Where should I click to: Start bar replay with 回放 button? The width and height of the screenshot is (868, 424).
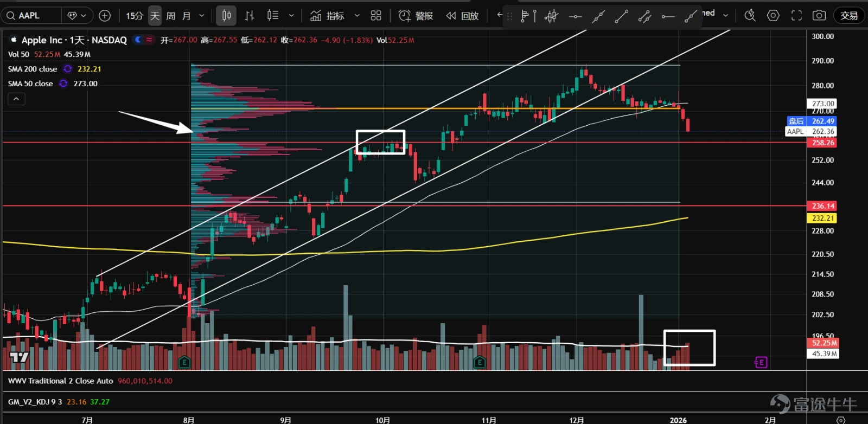463,16
